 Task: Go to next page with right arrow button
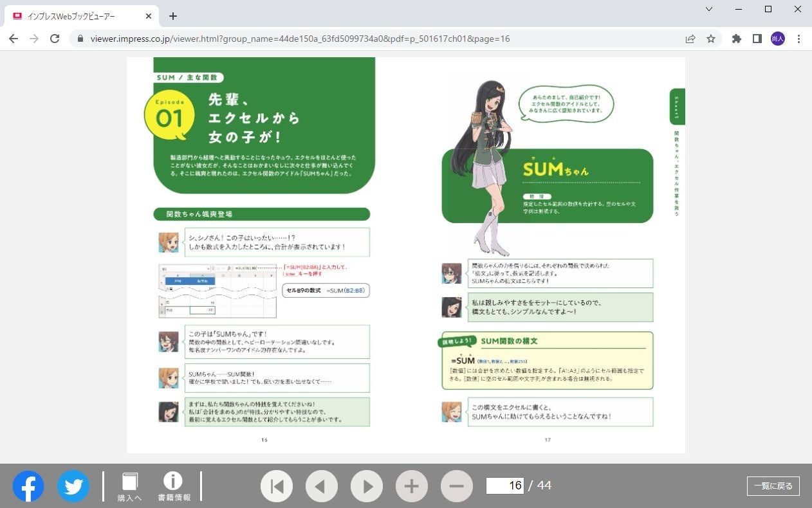[x=367, y=486]
